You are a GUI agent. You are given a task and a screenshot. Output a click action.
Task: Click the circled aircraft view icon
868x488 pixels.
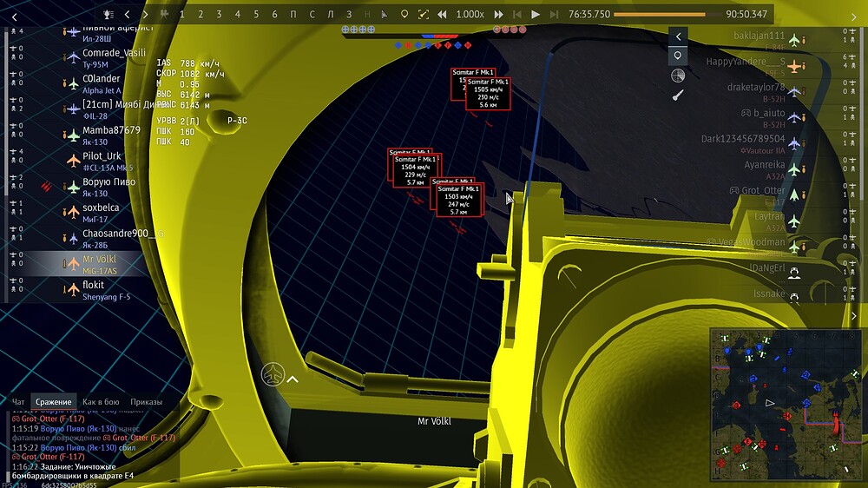pyautogui.click(x=273, y=374)
